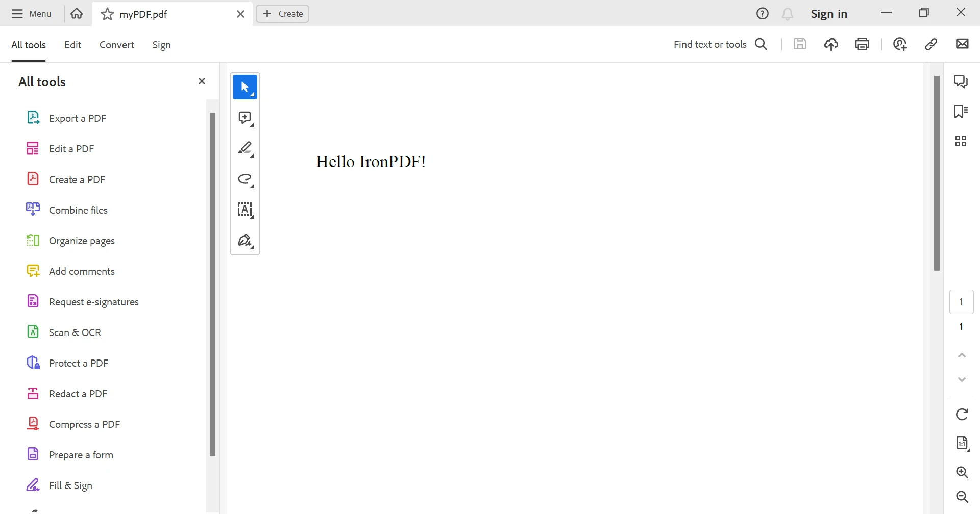The height and width of the screenshot is (514, 980).
Task: Click the save file icon
Action: click(800, 44)
